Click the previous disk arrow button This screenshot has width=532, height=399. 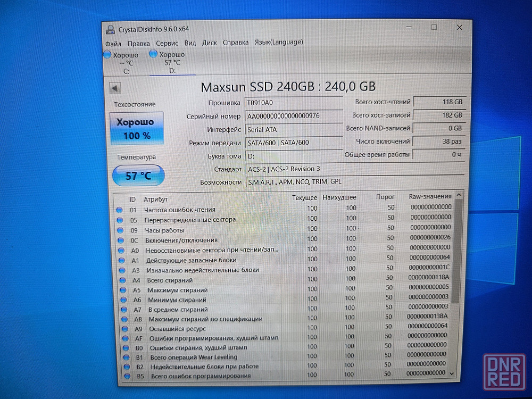pos(115,88)
